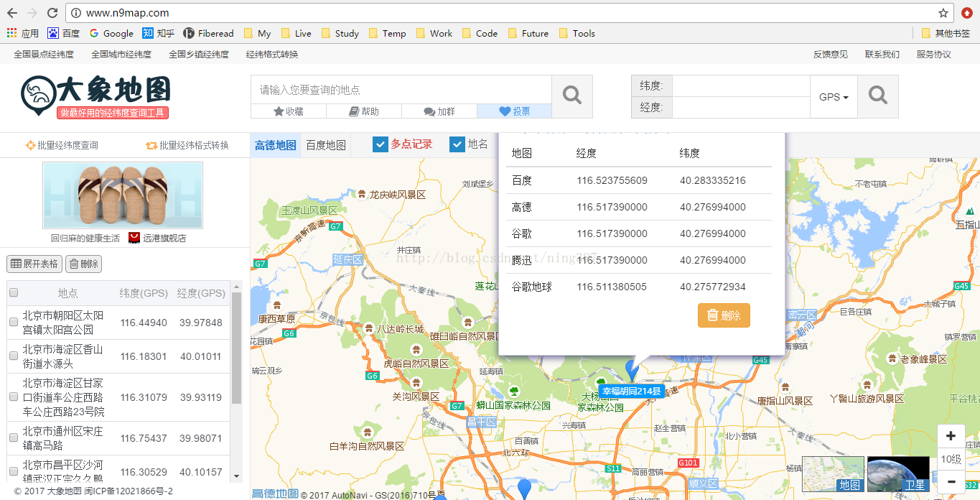
Task: Click the magnifier button for coordinate search
Action: [x=878, y=96]
